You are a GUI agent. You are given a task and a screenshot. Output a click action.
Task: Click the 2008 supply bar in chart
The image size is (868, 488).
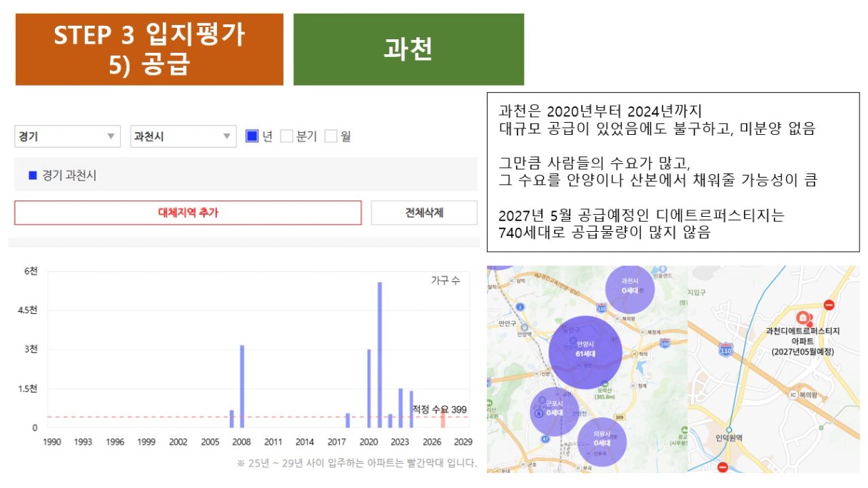[242, 386]
